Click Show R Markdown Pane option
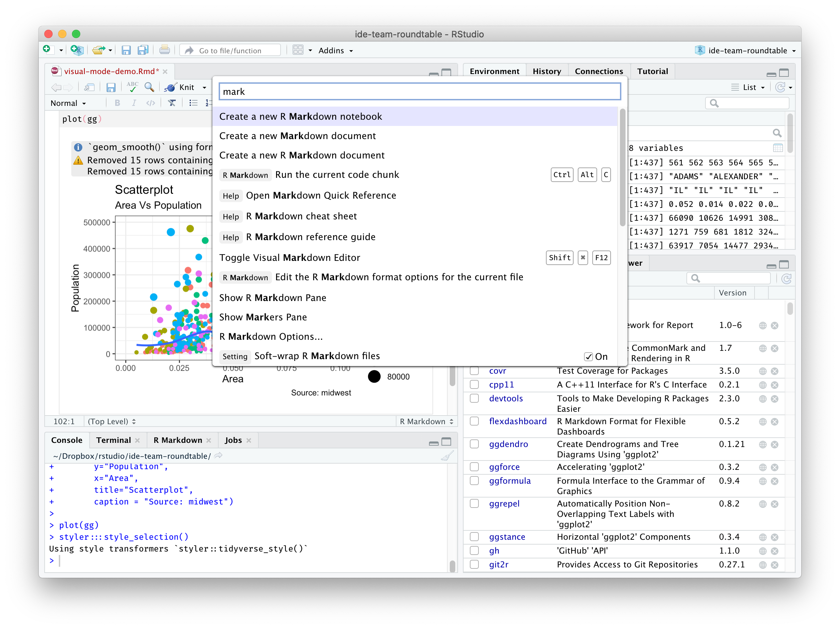 [x=274, y=297]
